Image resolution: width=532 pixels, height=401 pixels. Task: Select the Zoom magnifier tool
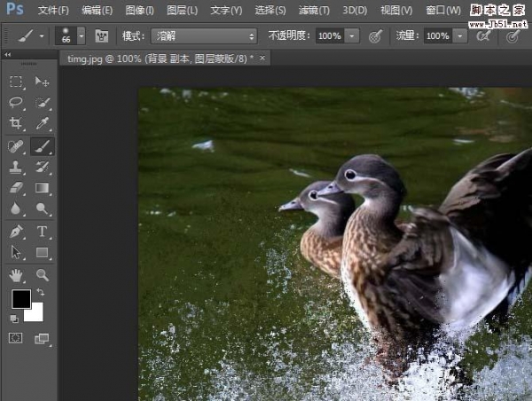(x=42, y=275)
